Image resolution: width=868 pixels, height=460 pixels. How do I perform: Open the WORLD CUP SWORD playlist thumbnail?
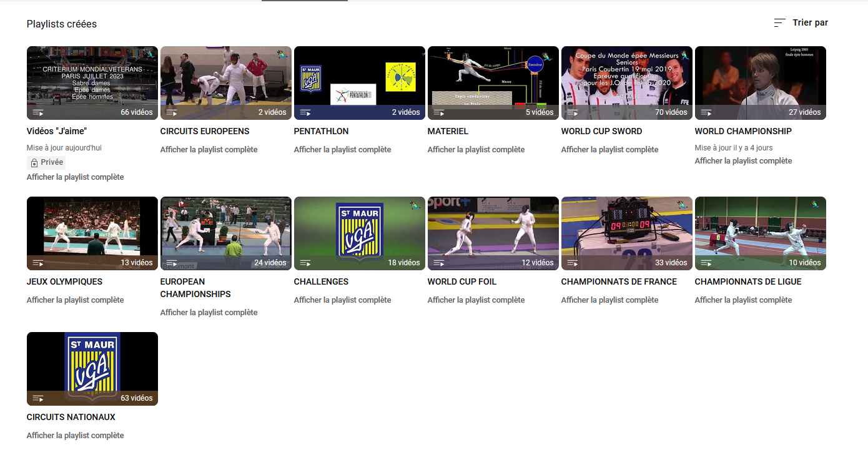(x=627, y=83)
